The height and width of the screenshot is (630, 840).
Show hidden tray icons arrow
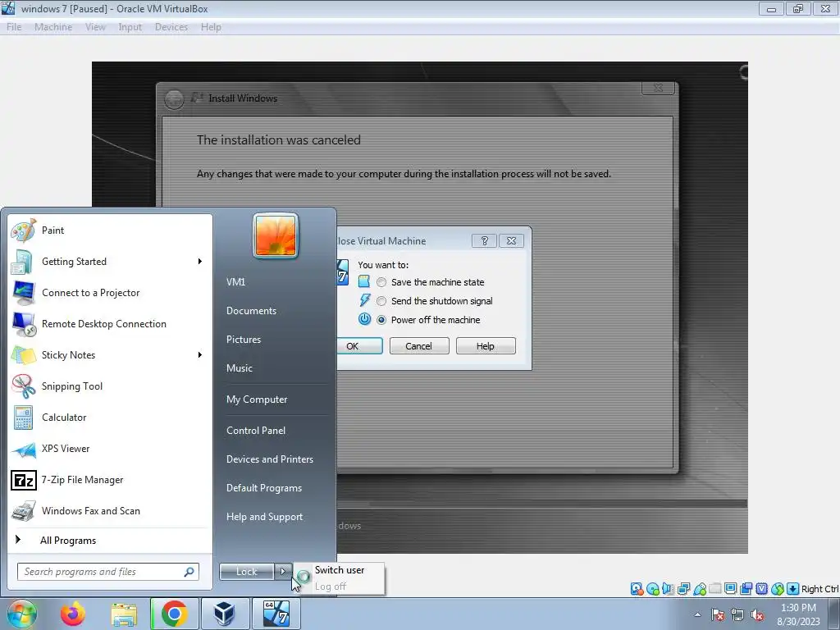pos(697,615)
